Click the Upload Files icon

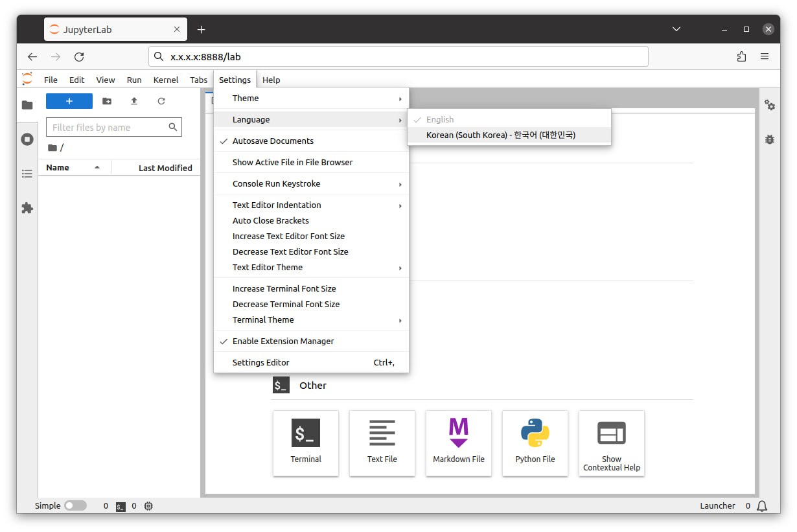pyautogui.click(x=134, y=101)
